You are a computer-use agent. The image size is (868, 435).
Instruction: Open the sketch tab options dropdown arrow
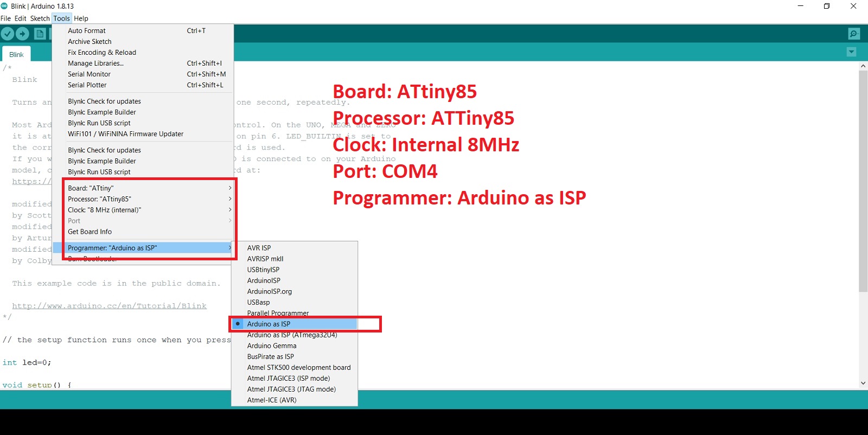[851, 52]
